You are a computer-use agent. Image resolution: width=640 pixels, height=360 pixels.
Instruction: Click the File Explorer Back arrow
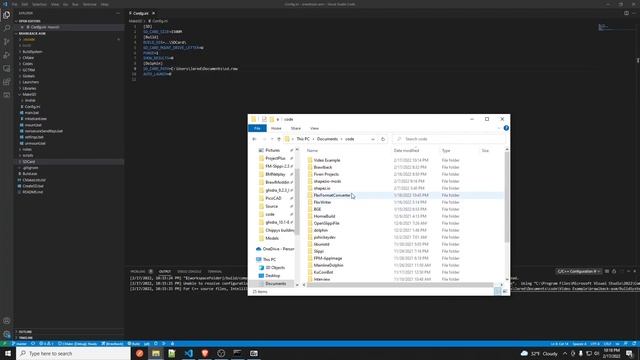click(x=254, y=139)
